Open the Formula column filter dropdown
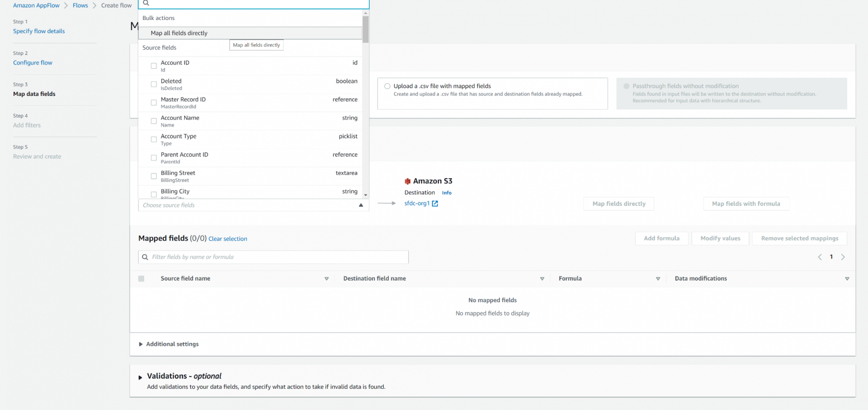The height and width of the screenshot is (410, 868). [658, 279]
